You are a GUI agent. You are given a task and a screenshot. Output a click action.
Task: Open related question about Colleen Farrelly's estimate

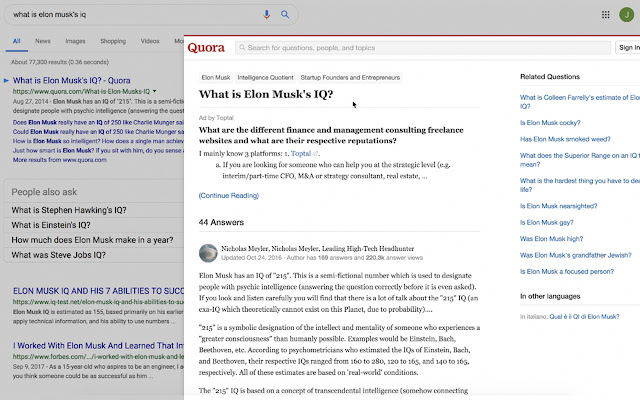pos(580,102)
